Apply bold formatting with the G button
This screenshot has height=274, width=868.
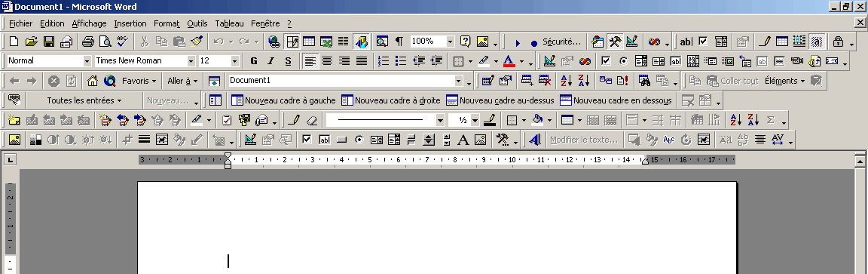click(254, 61)
